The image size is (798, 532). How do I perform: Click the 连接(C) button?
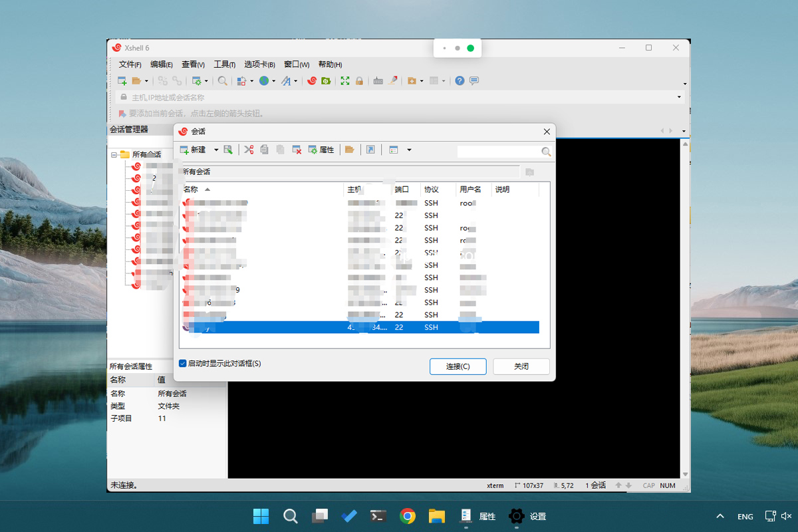pyautogui.click(x=458, y=366)
